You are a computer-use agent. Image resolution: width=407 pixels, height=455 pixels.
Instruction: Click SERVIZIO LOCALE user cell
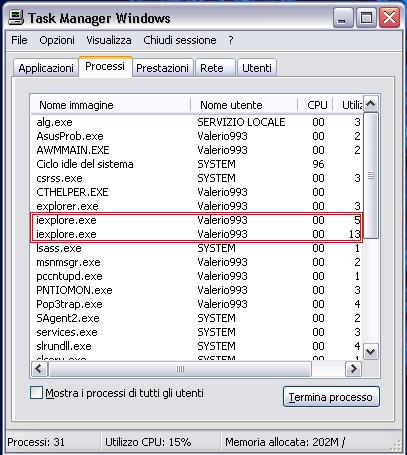click(x=241, y=122)
